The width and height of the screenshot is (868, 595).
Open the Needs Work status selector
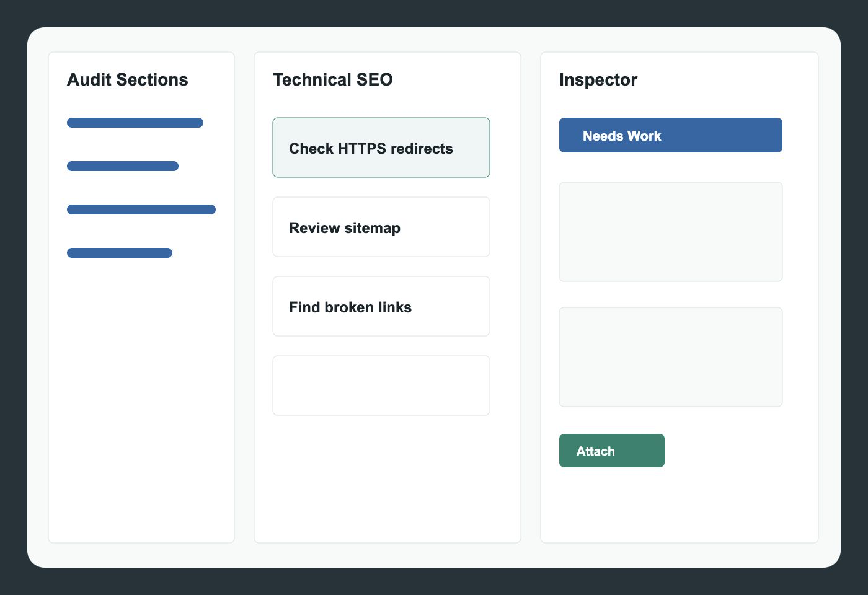671,135
